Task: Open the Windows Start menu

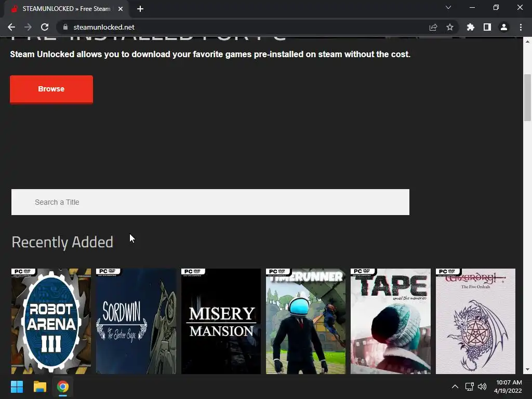Action: click(17, 387)
